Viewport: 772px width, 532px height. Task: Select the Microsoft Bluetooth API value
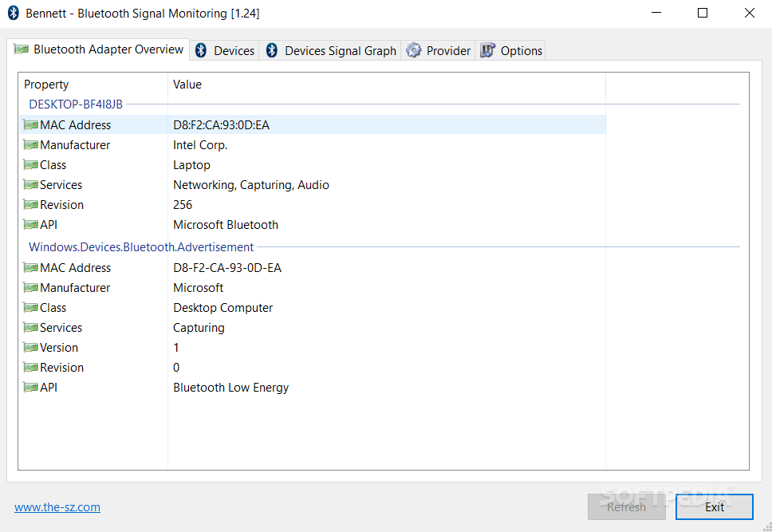226,225
